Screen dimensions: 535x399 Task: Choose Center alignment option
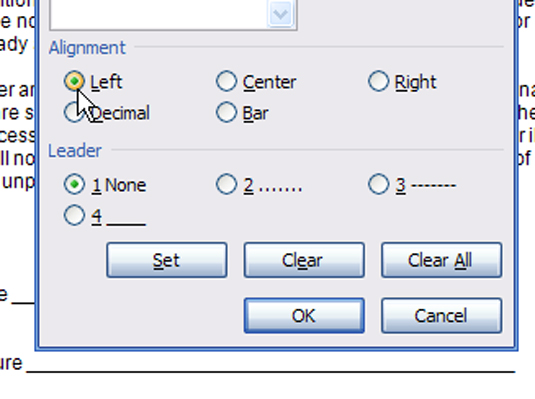[226, 81]
